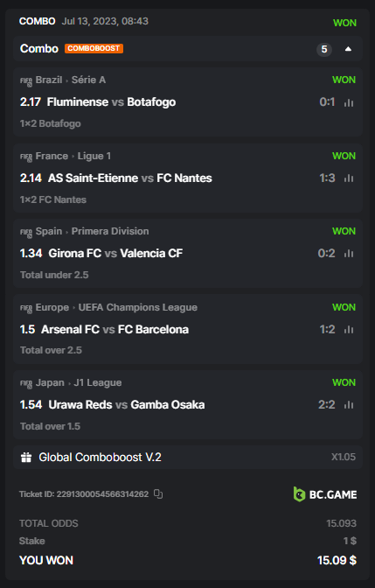Click the gift icon beside Global Comboboost
This screenshot has width=375, height=588.
[26, 457]
